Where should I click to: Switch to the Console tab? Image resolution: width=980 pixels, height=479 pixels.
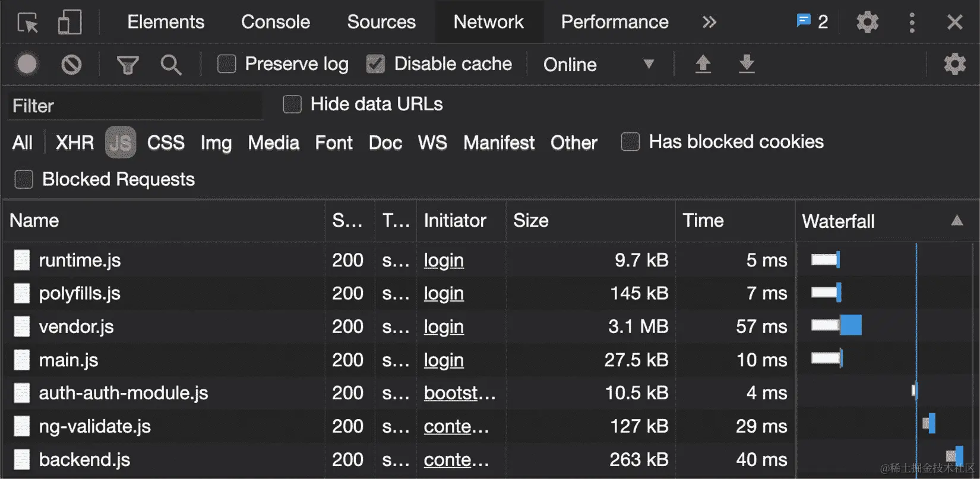point(276,23)
